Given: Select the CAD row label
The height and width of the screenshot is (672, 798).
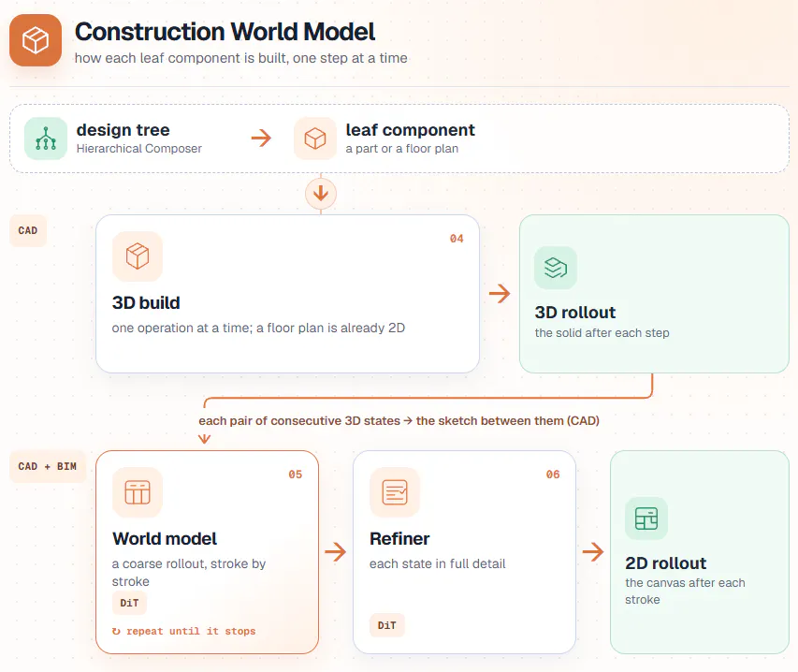Looking at the screenshot, I should (x=28, y=230).
